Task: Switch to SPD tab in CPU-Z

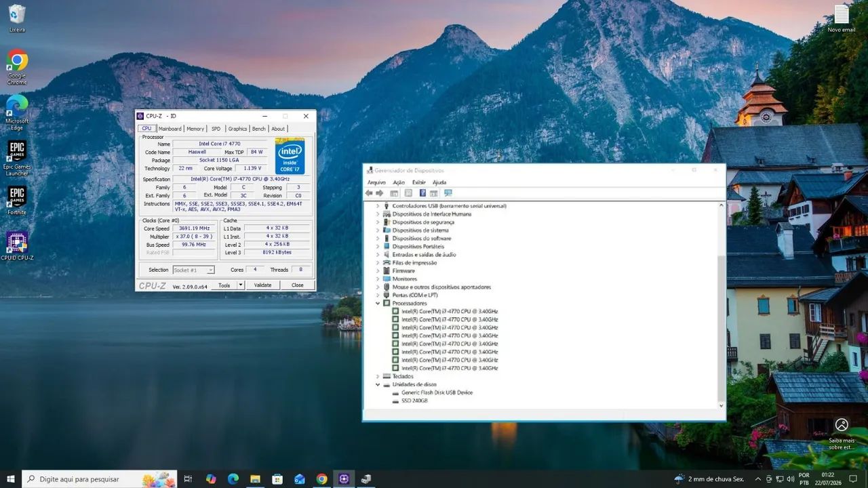Action: 216,129
